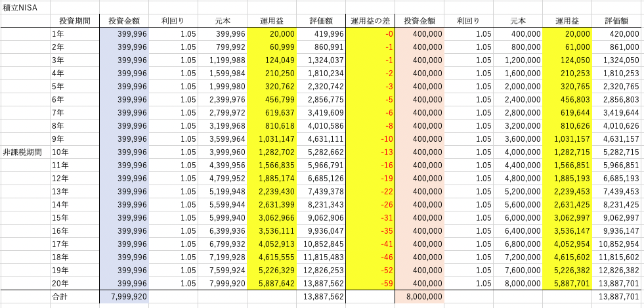Click the 1年 period cell
Image resolution: width=644 pixels, height=308 pixels.
pos(74,33)
